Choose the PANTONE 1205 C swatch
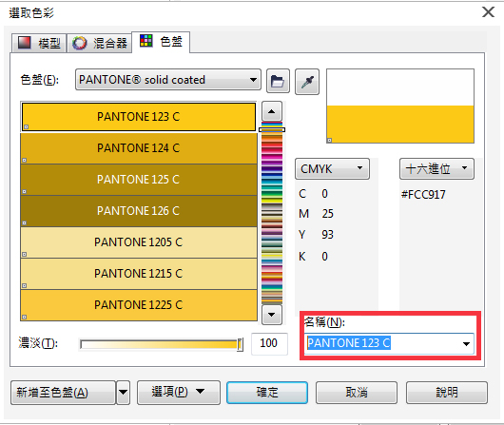The height and width of the screenshot is (425, 504). 139,242
